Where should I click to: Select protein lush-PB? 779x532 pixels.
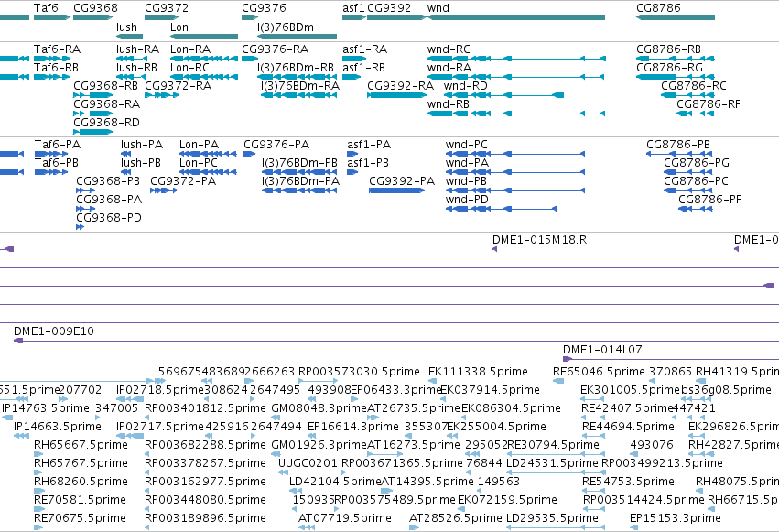point(141,163)
